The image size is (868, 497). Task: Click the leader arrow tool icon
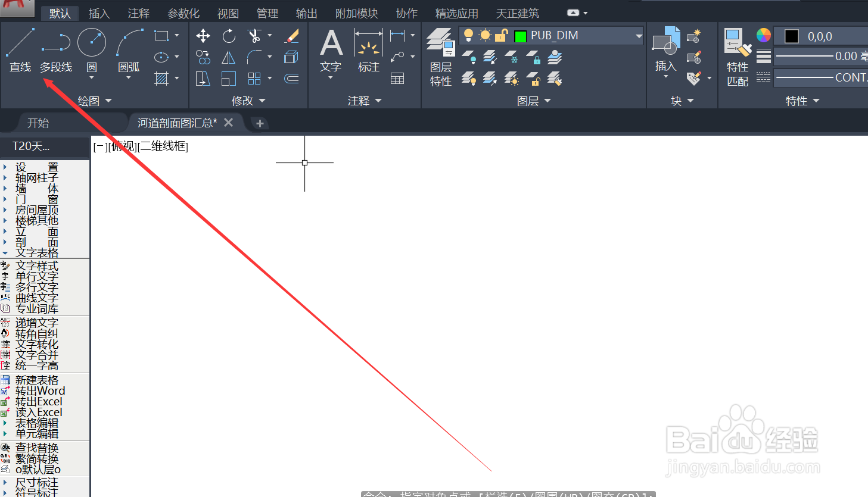tap(397, 57)
